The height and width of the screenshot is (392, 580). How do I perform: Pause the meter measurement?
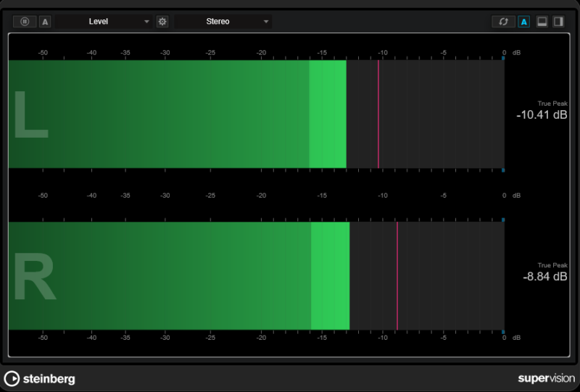(x=25, y=22)
